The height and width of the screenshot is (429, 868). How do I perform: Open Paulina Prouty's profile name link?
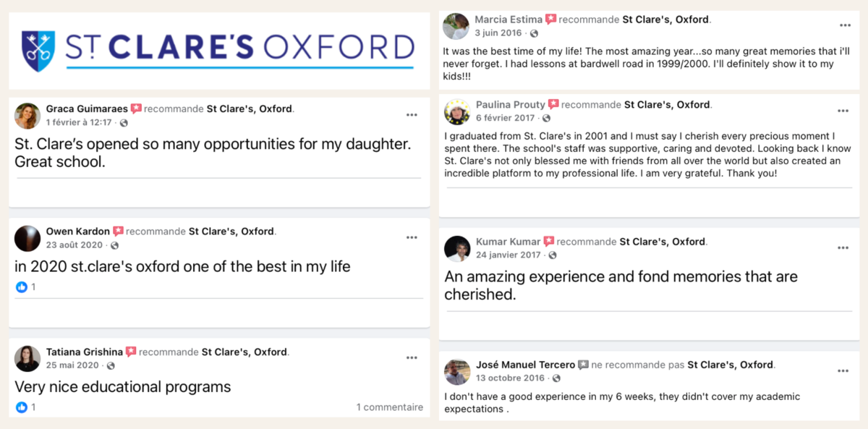(x=510, y=105)
